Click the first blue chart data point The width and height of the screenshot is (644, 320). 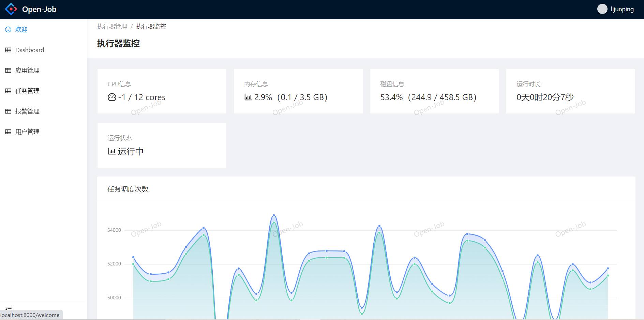pos(133,257)
